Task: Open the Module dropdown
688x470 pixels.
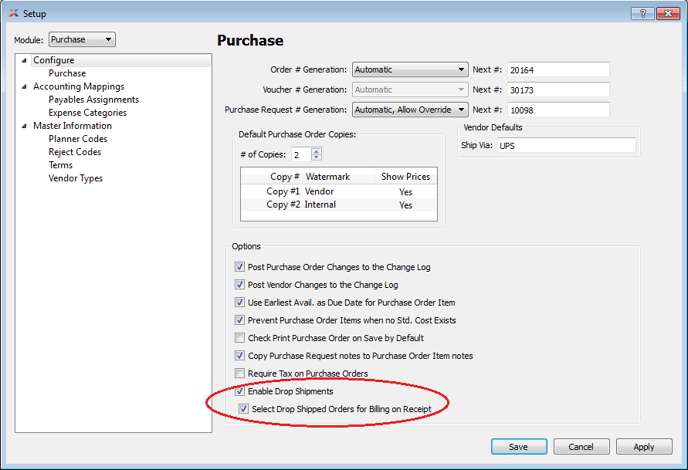Action: coord(83,40)
